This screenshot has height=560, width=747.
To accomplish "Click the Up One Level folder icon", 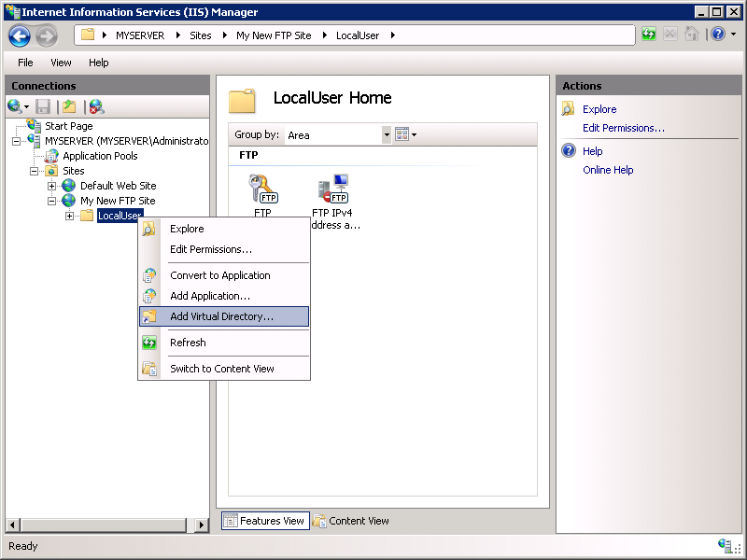I will (69, 106).
